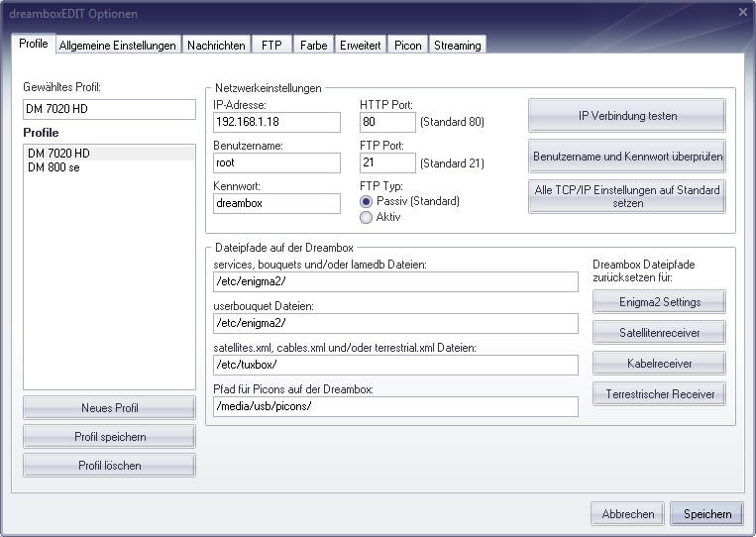Click the Kennwort field

pyautogui.click(x=276, y=203)
